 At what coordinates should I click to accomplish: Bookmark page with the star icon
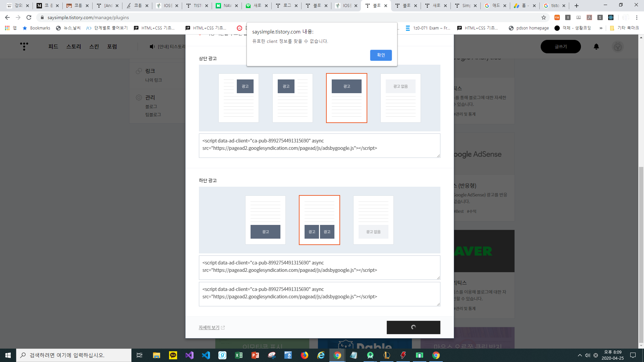pyautogui.click(x=543, y=17)
